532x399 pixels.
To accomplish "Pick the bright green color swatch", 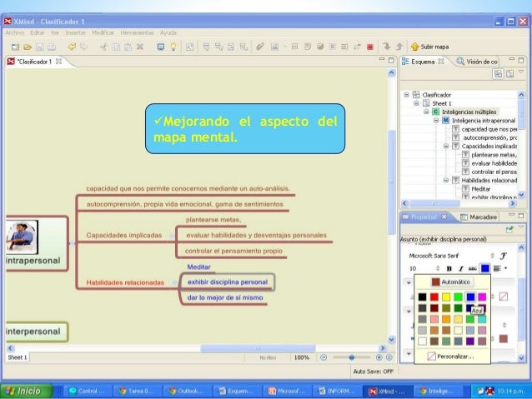I will [x=458, y=297].
